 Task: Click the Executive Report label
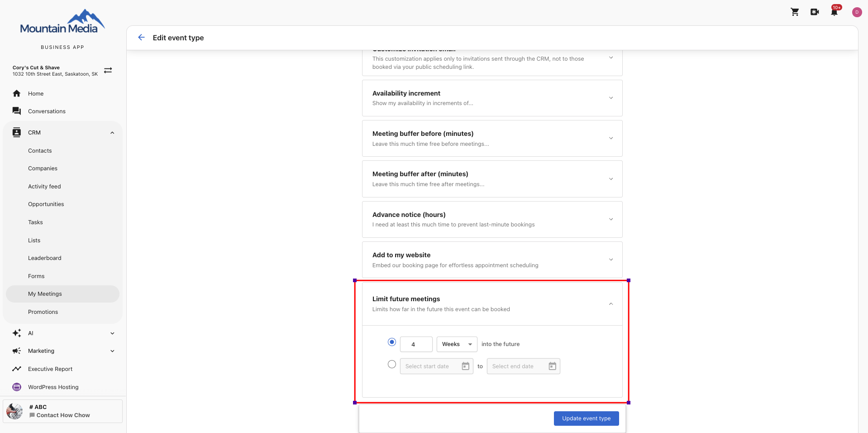click(x=50, y=369)
